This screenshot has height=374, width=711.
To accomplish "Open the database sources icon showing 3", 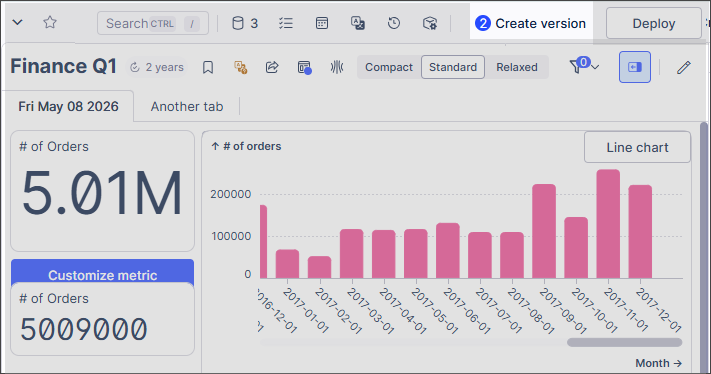I will coord(245,23).
